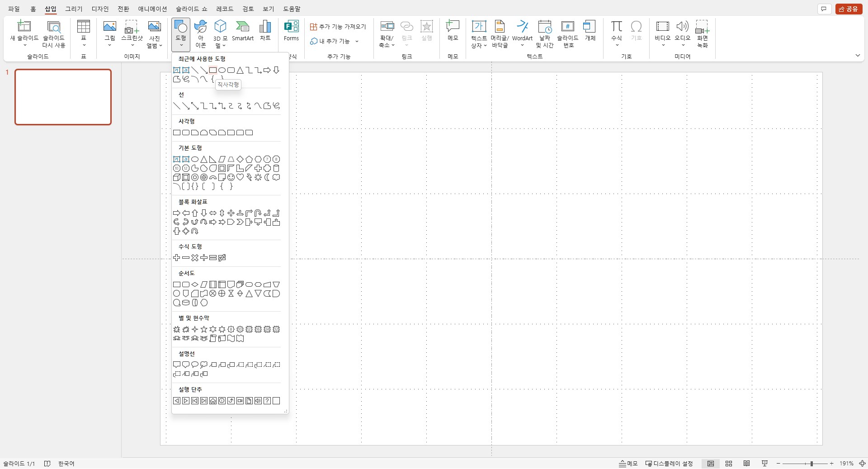Select the Information action button shape
The height and width of the screenshot is (469, 868).
tap(222, 401)
